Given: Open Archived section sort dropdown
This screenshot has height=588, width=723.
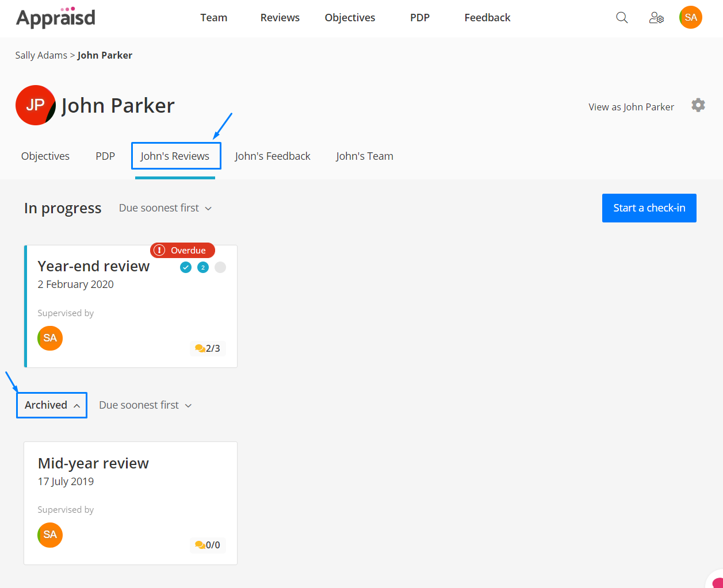Looking at the screenshot, I should point(146,405).
